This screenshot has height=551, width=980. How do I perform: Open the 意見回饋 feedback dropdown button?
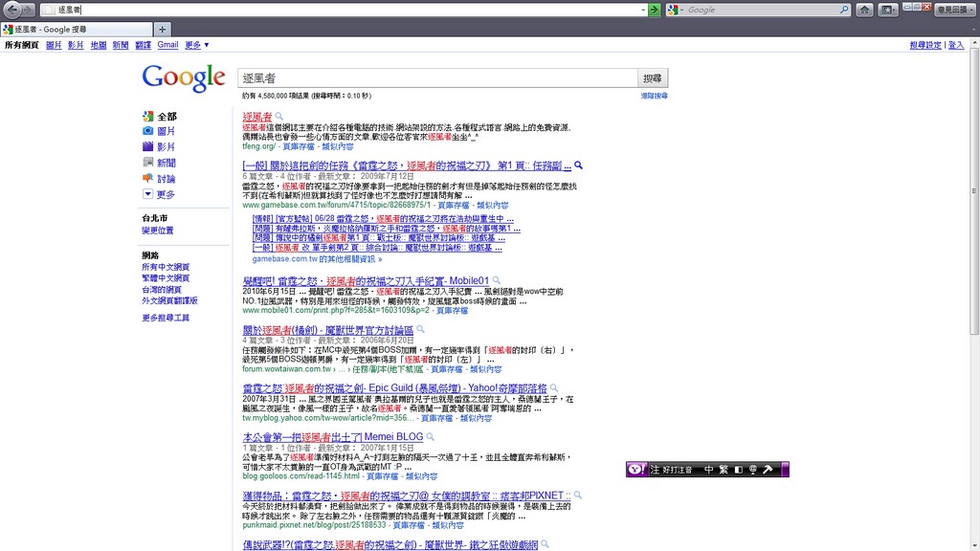click(x=956, y=10)
